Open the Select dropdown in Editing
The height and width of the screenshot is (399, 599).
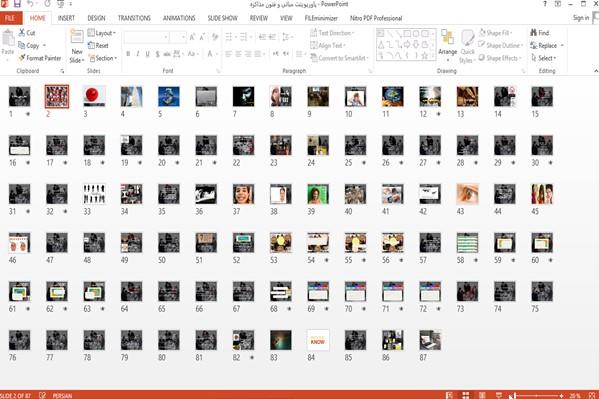point(543,58)
